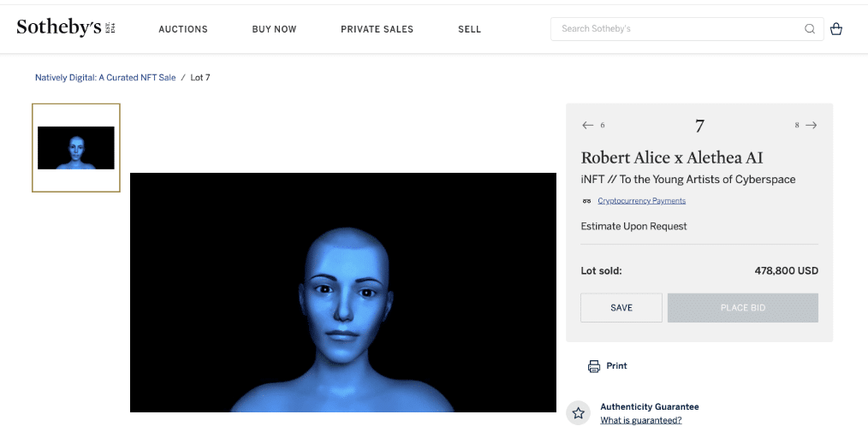Open the Cryptocurrency Payments link
The width and height of the screenshot is (868, 444).
(641, 201)
